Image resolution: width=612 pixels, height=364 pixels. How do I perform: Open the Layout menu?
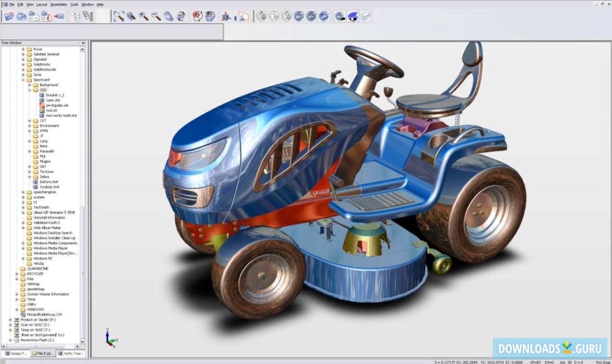pos(42,4)
